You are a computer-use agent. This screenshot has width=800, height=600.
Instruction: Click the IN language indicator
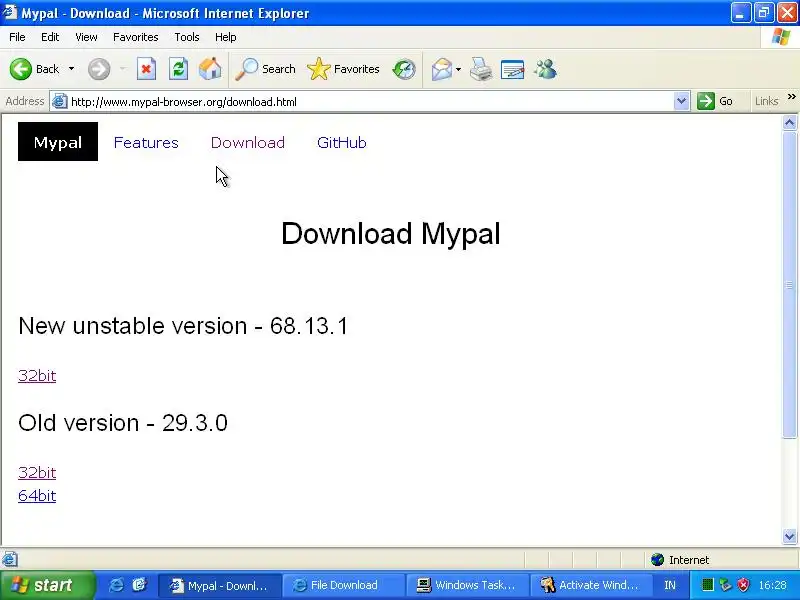click(670, 585)
